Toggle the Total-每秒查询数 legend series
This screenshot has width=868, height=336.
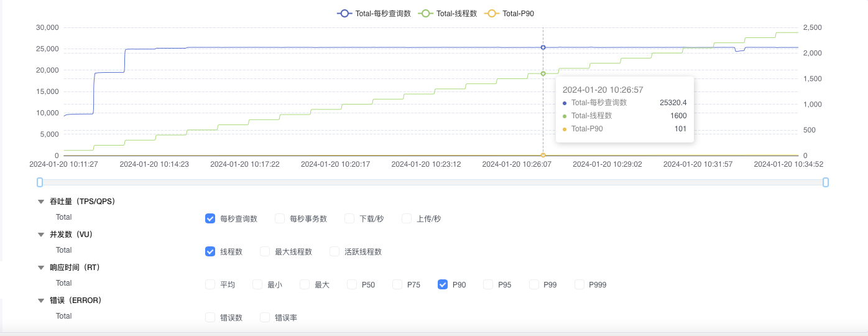pos(374,13)
